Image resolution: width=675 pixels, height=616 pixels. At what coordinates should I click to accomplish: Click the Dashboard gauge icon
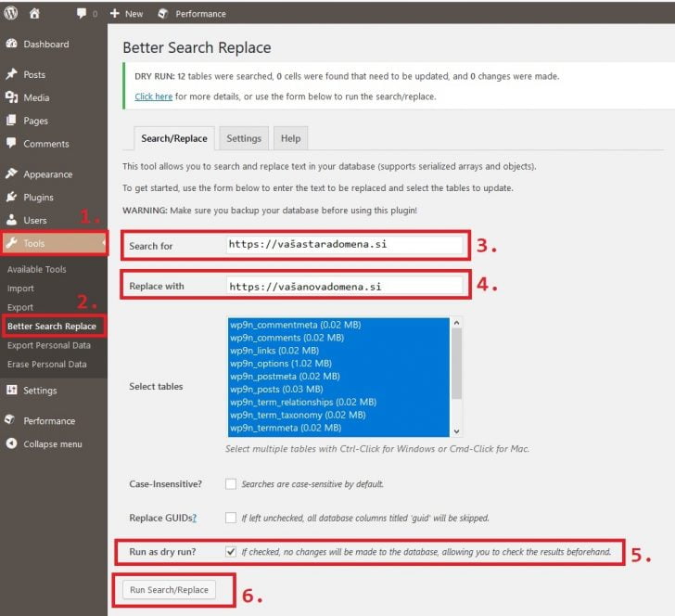pos(12,44)
